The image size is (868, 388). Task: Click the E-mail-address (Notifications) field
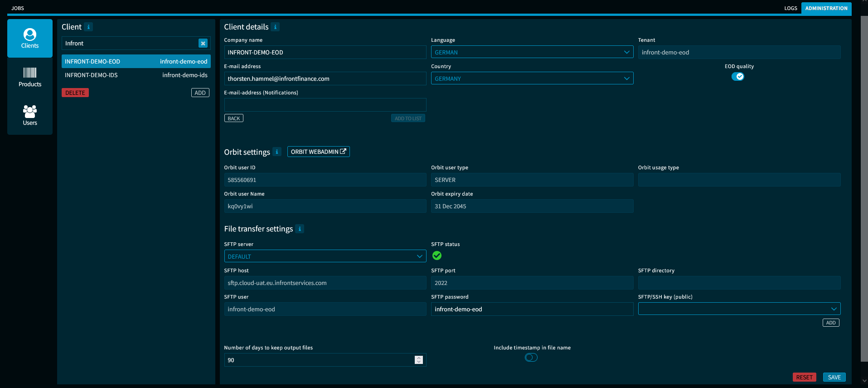(x=325, y=105)
